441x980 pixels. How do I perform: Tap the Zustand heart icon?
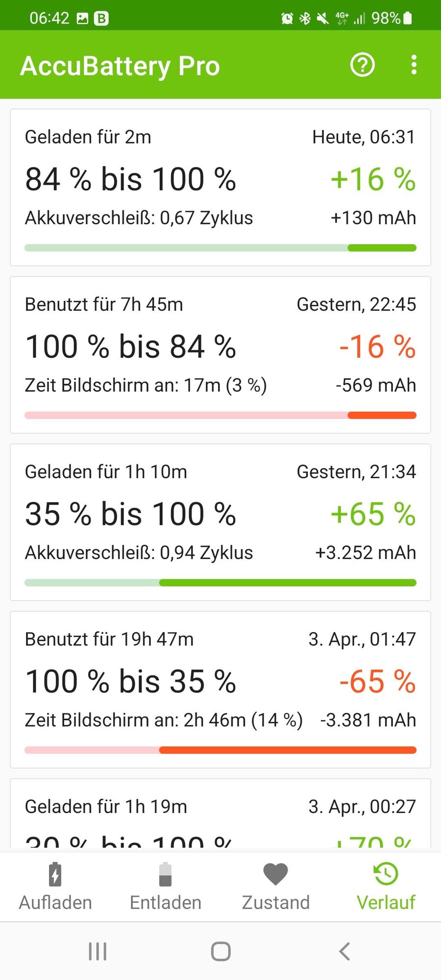pos(276,874)
